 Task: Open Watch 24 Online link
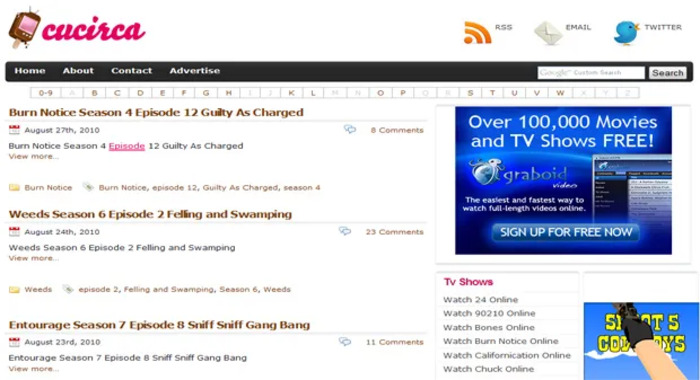(x=480, y=300)
